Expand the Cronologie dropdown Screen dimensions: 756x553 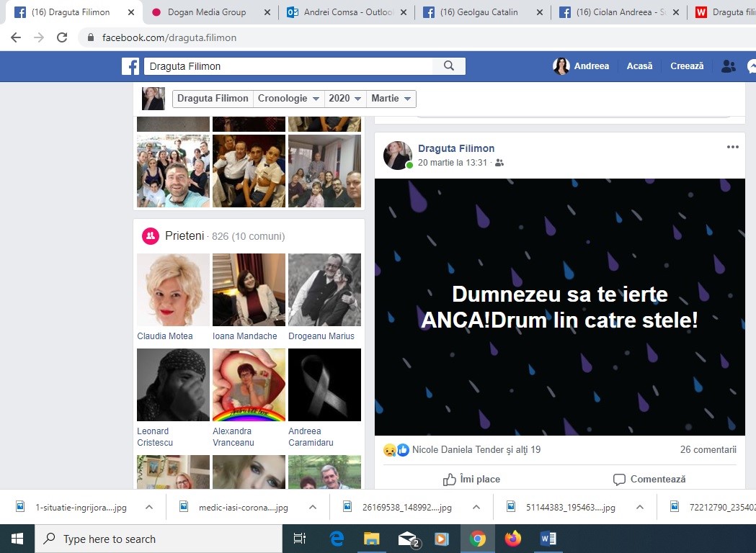pyautogui.click(x=288, y=99)
